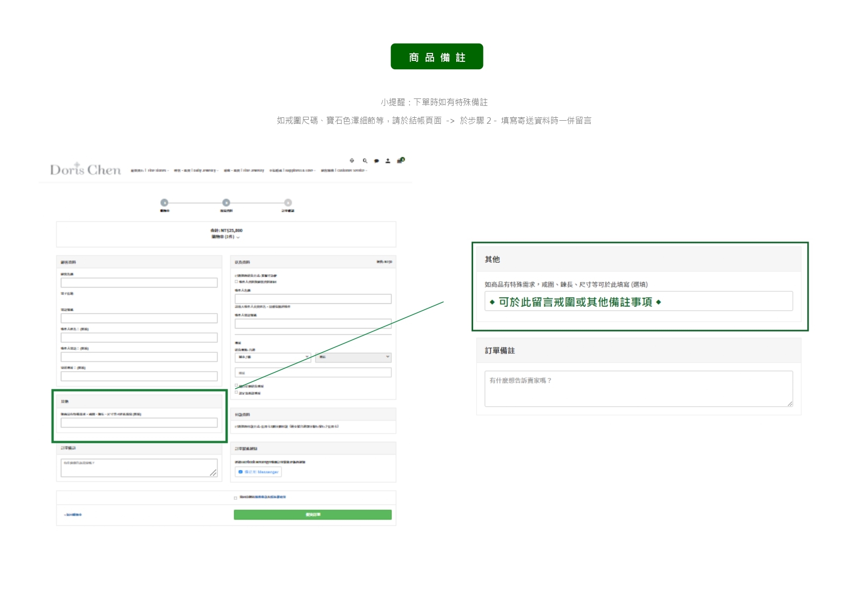This screenshot has height=614, width=868.
Task: Expand the cart summary below NT$25,800 total
Action: (x=226, y=237)
